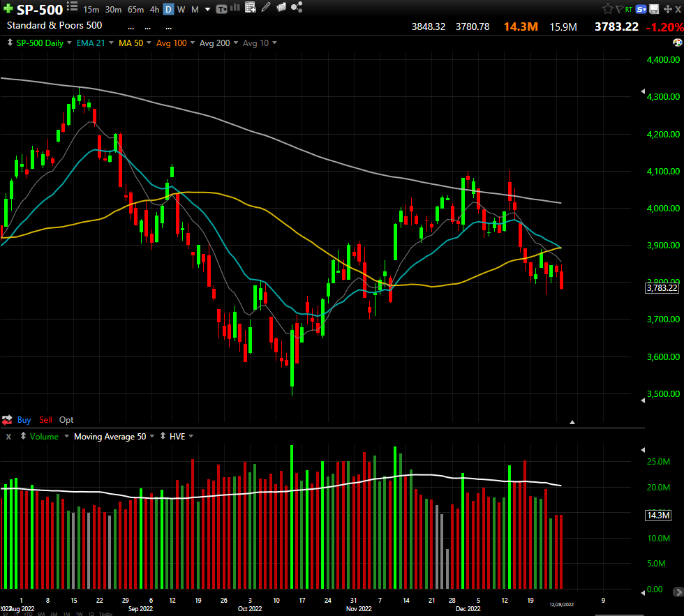
Task: Switch to the 15m timeframe
Action: pyautogui.click(x=91, y=9)
